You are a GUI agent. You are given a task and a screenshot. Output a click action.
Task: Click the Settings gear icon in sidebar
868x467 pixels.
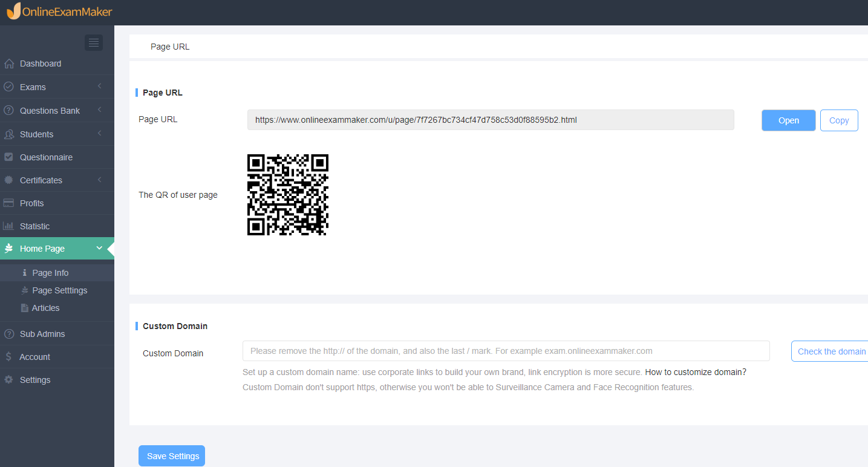pyautogui.click(x=8, y=380)
